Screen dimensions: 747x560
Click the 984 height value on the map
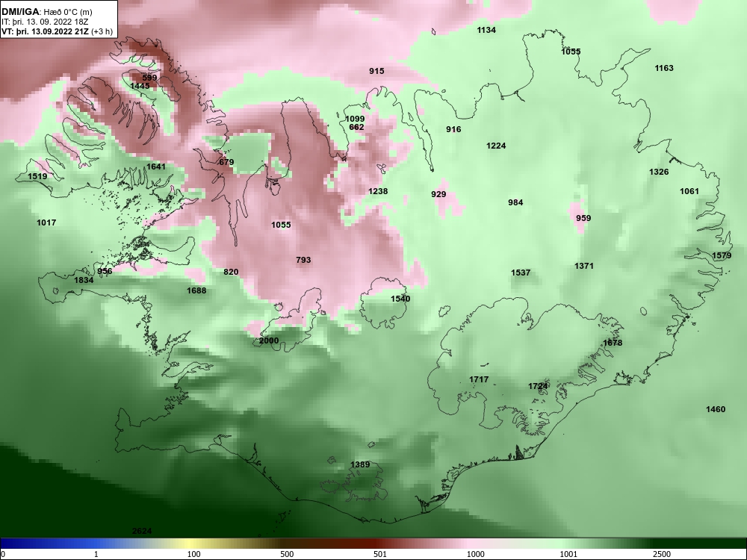click(515, 202)
